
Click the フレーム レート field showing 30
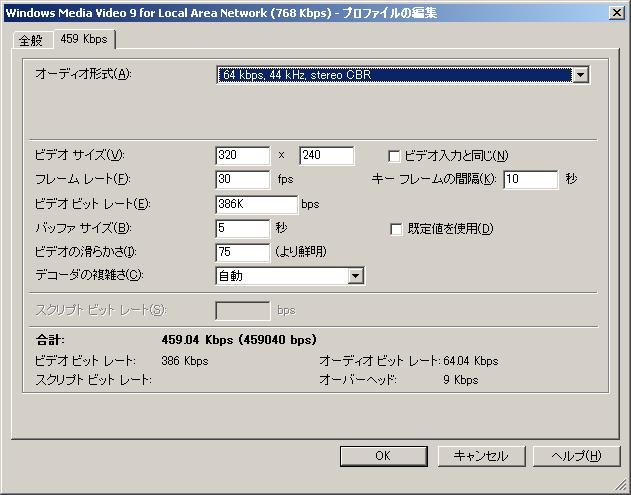point(243,179)
